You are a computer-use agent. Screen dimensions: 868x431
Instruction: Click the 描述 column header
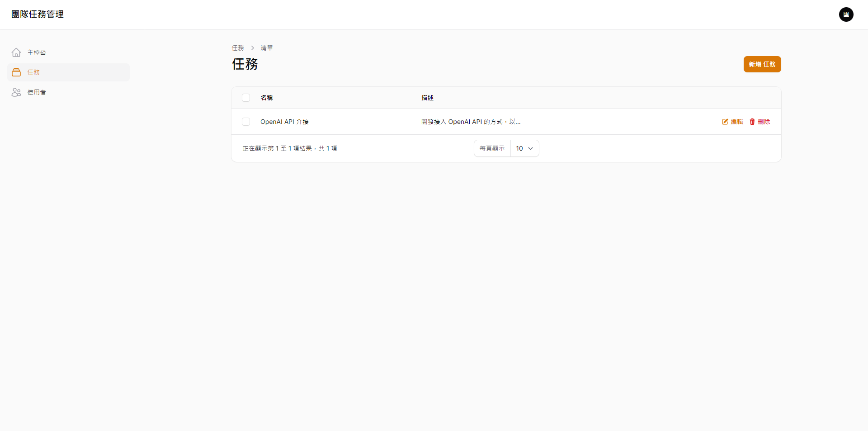pyautogui.click(x=427, y=98)
